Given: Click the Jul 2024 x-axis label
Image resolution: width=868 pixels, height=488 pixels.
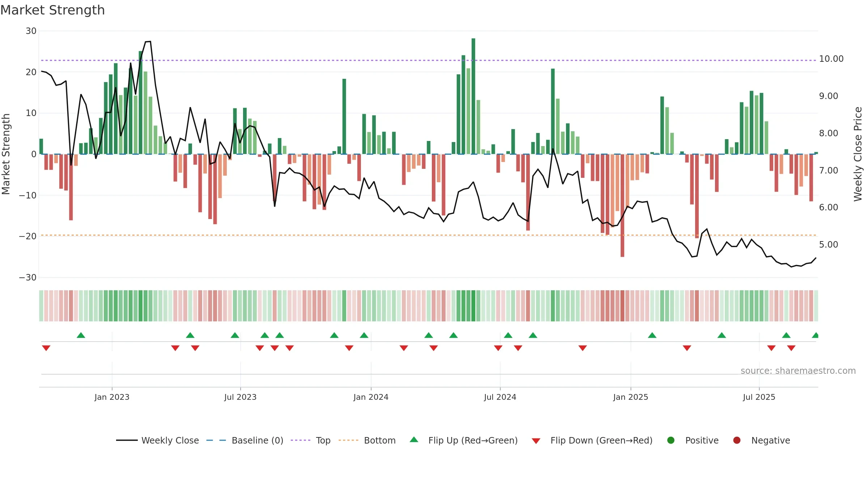Looking at the screenshot, I should pyautogui.click(x=500, y=397).
